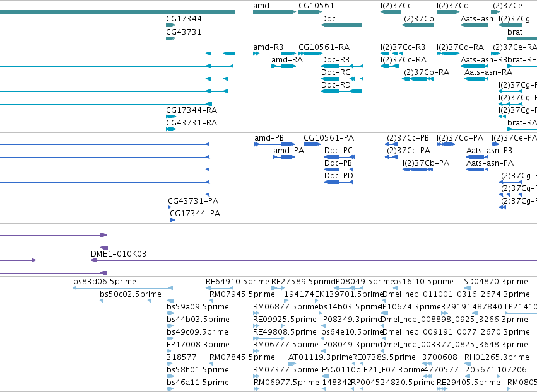Image resolution: width=537 pixels, height=392 pixels.
Task: Select the brat gene label
Action: (515, 32)
